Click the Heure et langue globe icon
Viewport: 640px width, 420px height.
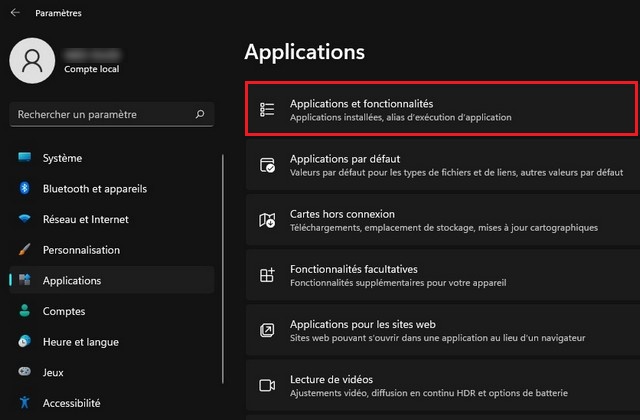click(x=24, y=341)
